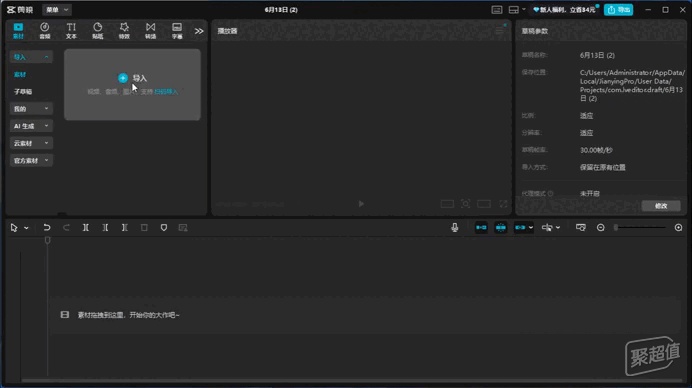Click the 修改 modify button
692x388 pixels.
661,206
